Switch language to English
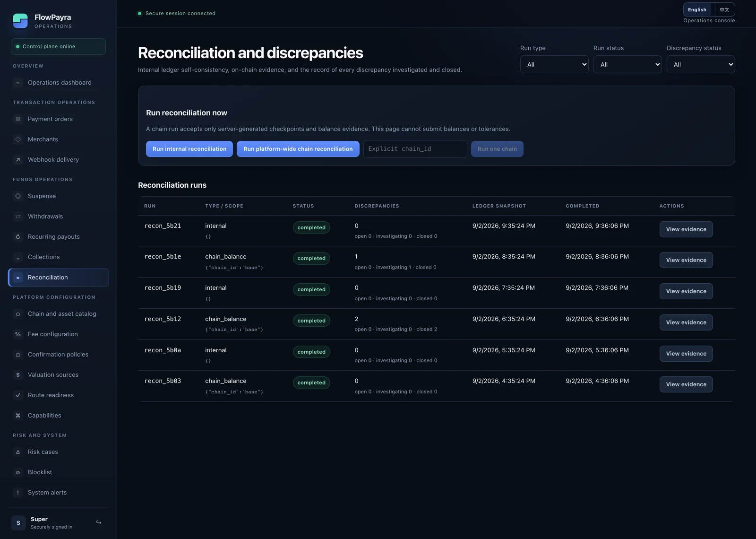This screenshot has width=756, height=539. click(697, 10)
